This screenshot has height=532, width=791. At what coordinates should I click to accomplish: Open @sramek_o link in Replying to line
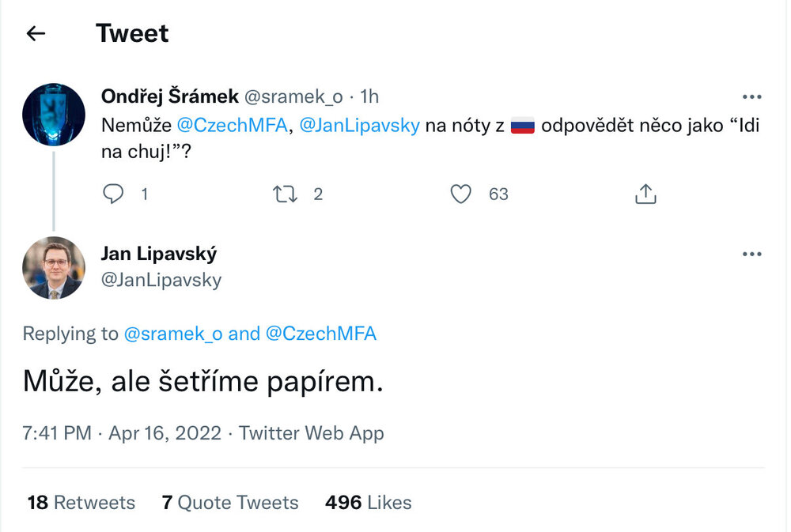(x=173, y=334)
